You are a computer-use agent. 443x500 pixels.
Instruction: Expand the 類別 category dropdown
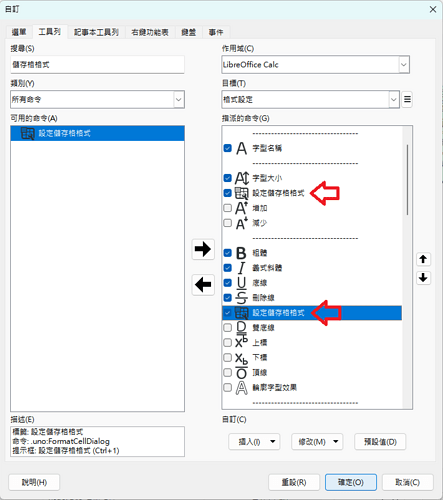(x=97, y=99)
